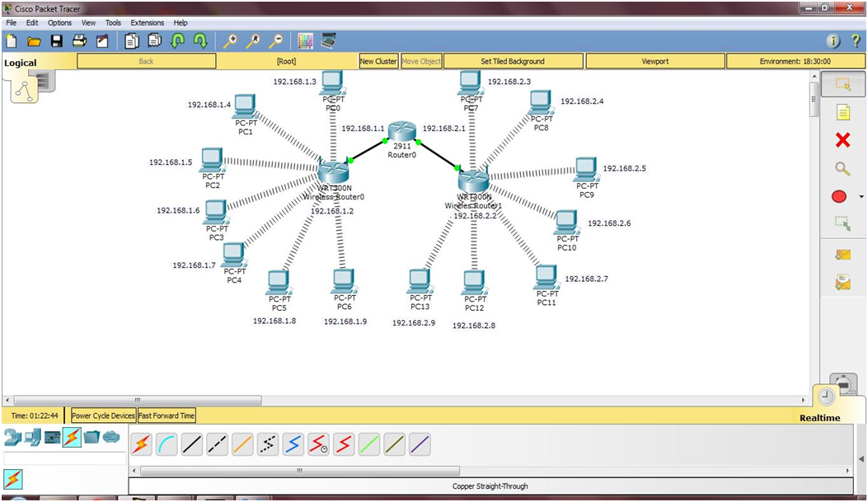This screenshot has height=502, width=868.
Task: Switch to the Realtime mode tab
Action: [x=819, y=418]
